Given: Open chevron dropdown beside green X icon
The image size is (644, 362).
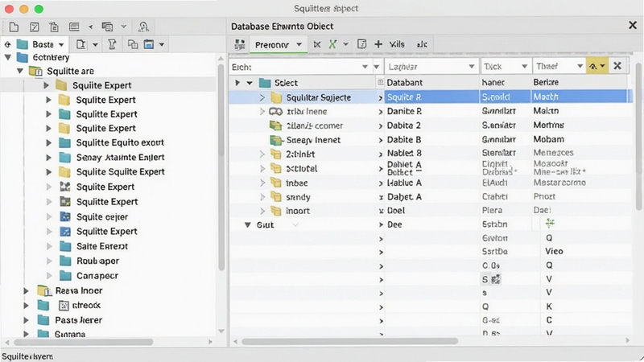Looking at the screenshot, I should 346,44.
